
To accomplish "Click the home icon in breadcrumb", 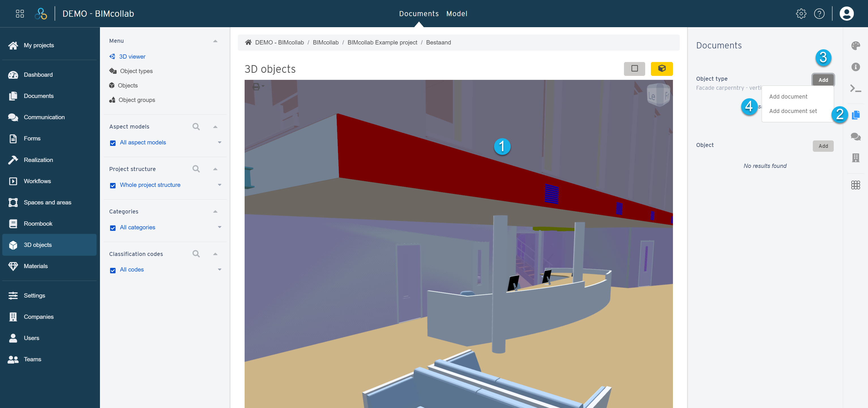I will pos(248,42).
